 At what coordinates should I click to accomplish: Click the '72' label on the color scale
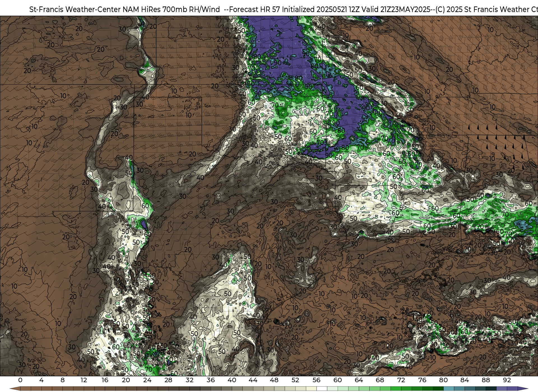tap(401, 380)
